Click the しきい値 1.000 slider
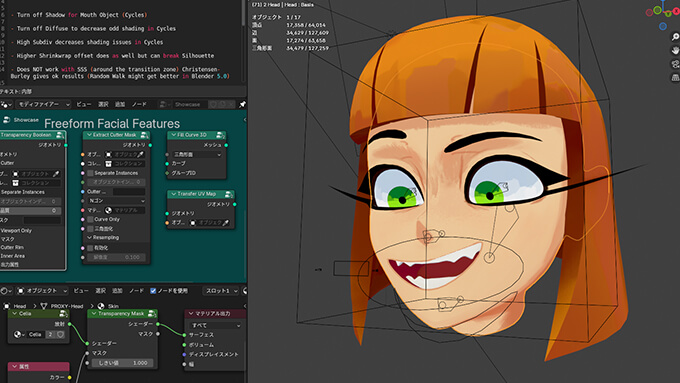Image resolution: width=680 pixels, height=383 pixels. click(x=122, y=363)
